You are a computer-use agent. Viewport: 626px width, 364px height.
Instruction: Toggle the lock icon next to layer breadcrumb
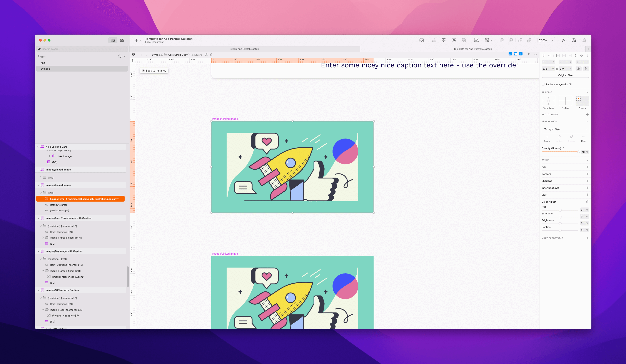point(211,55)
